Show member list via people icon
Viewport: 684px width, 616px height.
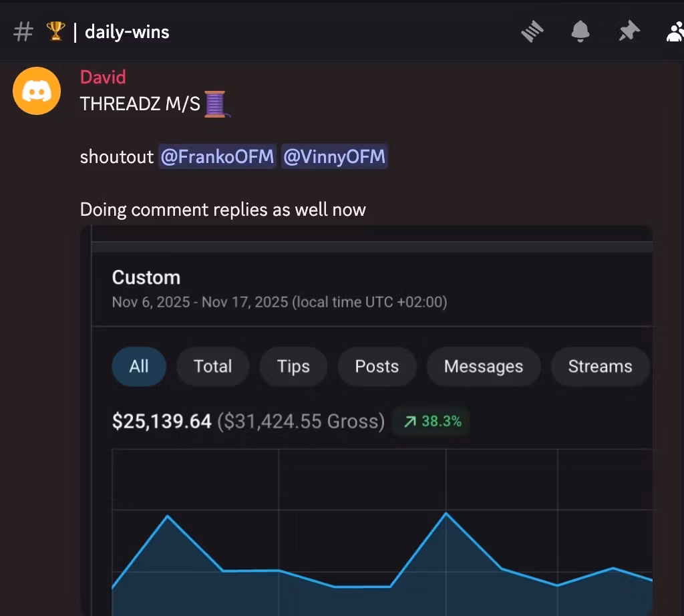click(x=675, y=32)
